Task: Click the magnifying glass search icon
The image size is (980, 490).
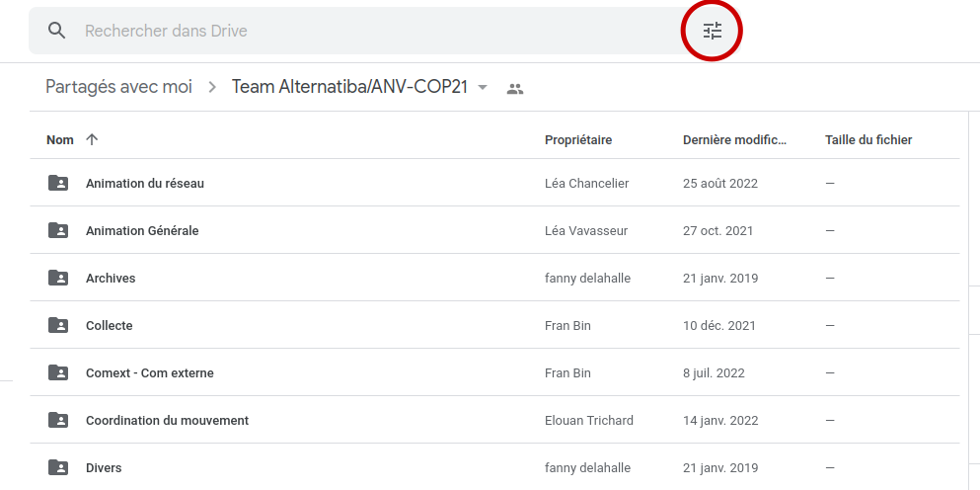Action: point(57,31)
